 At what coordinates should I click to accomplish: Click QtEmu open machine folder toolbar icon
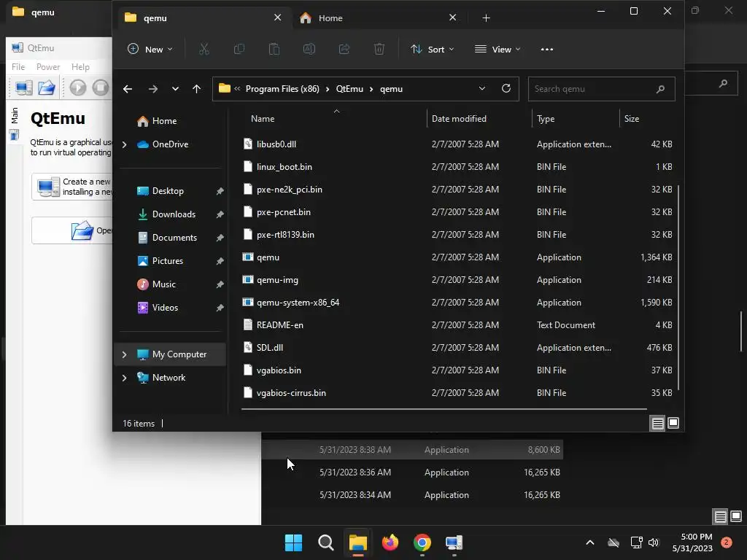click(47, 87)
